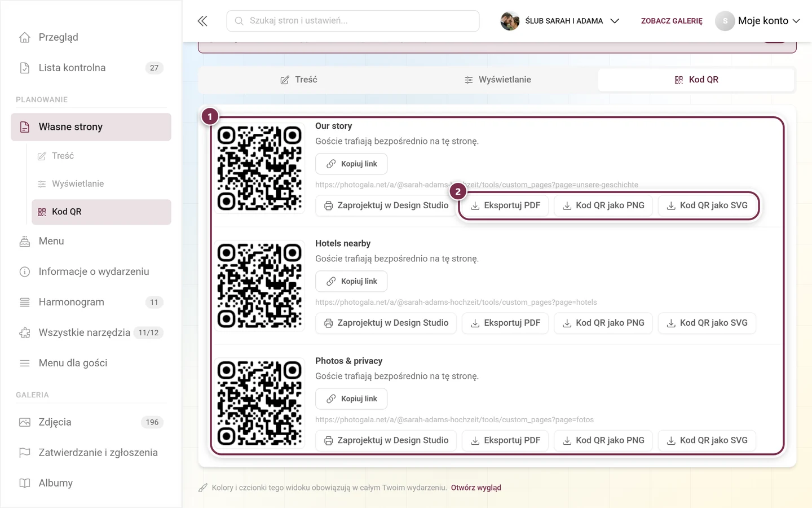This screenshot has width=812, height=508.
Task: Click the Otwórz wygląd link
Action: point(476,488)
